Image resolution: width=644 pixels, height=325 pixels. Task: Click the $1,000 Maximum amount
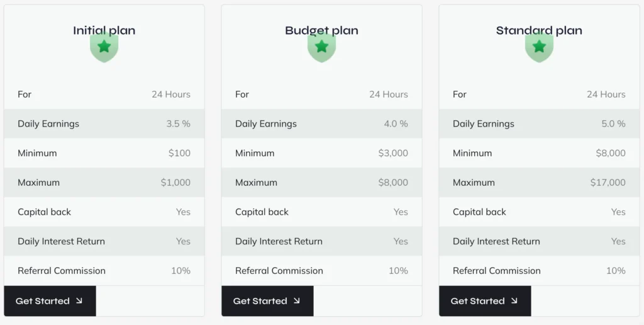tap(175, 183)
